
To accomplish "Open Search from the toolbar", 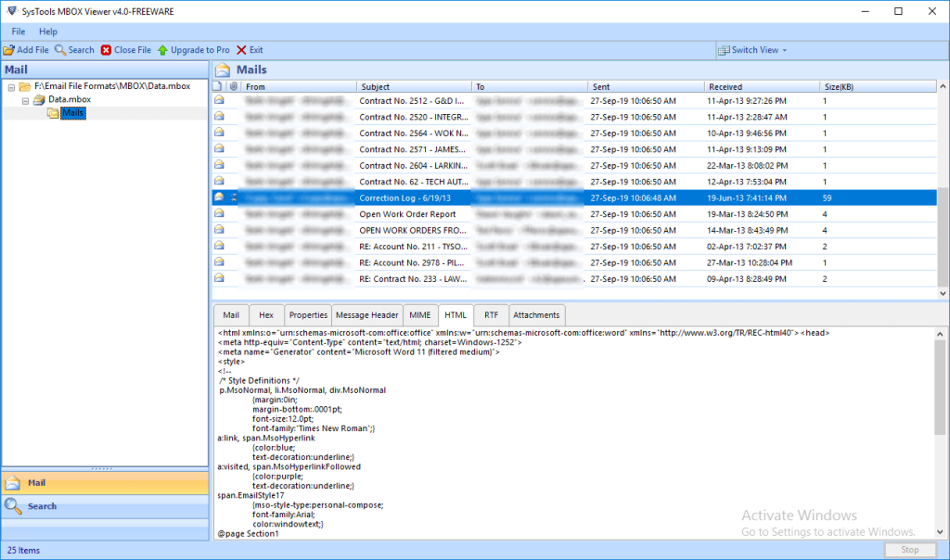I will 74,50.
